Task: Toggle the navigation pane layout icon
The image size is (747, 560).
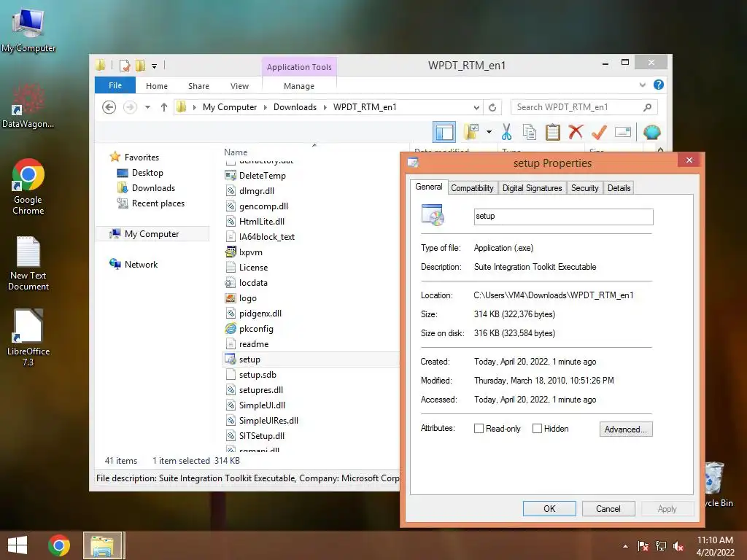Action: tap(444, 132)
